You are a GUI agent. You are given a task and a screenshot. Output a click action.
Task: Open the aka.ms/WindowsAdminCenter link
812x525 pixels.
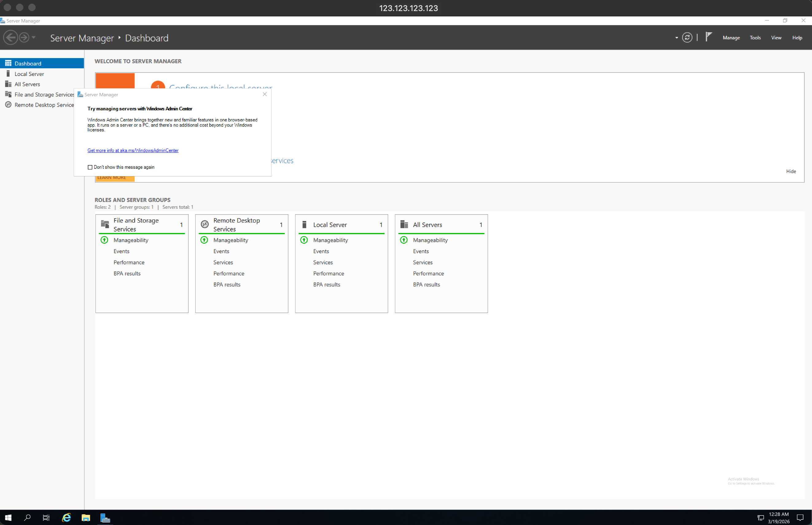133,150
